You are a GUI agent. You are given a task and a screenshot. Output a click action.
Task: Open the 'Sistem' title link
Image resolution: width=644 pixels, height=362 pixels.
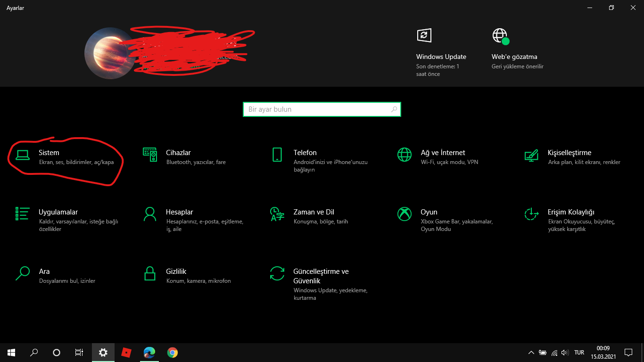49,153
